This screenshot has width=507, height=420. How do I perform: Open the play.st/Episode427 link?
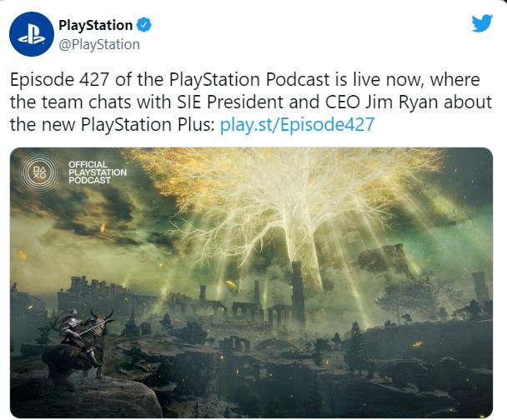point(297,124)
